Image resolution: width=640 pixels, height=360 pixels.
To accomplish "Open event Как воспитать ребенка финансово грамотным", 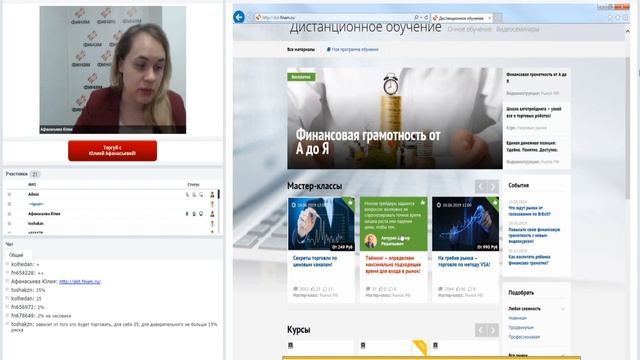I will 529,260.
